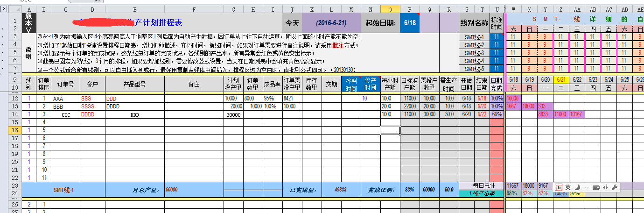Viewport: 644px width, 213px height.
Task: Select the yellow highlighted 6/21 date cell
Action: click(561, 79)
